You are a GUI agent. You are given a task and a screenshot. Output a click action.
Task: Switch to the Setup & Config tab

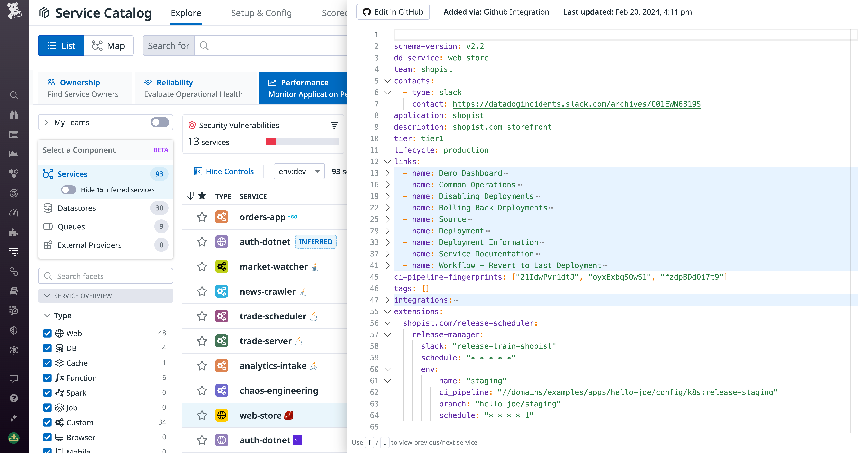pos(261,13)
